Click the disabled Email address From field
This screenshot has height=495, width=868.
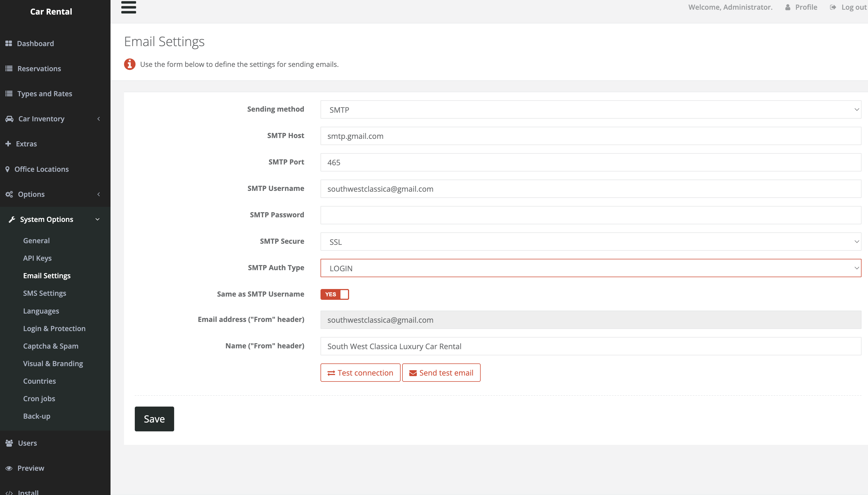pos(591,319)
